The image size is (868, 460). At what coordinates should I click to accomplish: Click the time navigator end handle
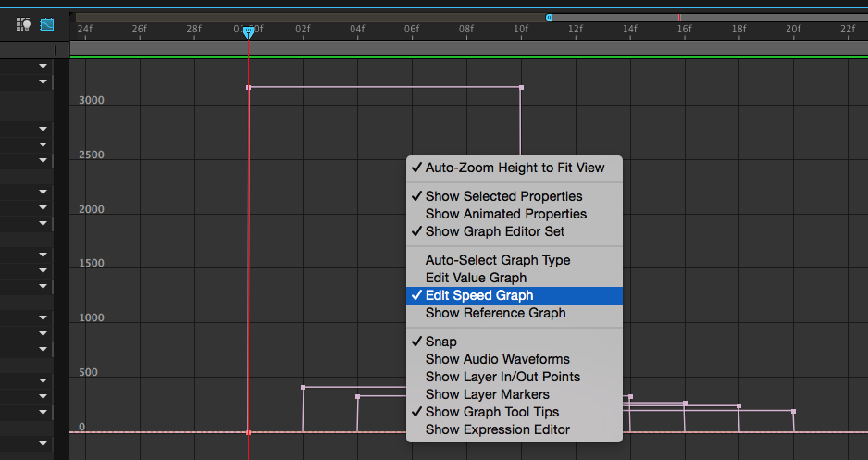point(549,18)
